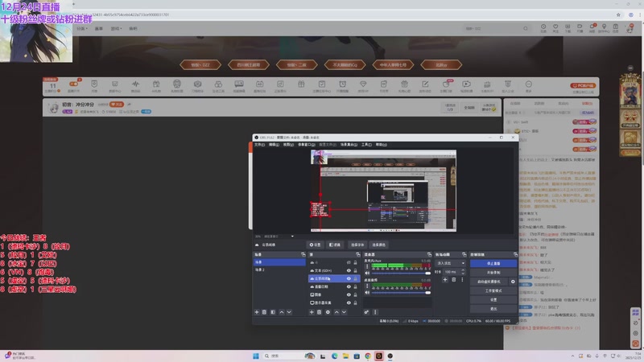Pop out the Controls dock icon
Image resolution: width=644 pixels, height=362 pixels.
[x=515, y=255]
